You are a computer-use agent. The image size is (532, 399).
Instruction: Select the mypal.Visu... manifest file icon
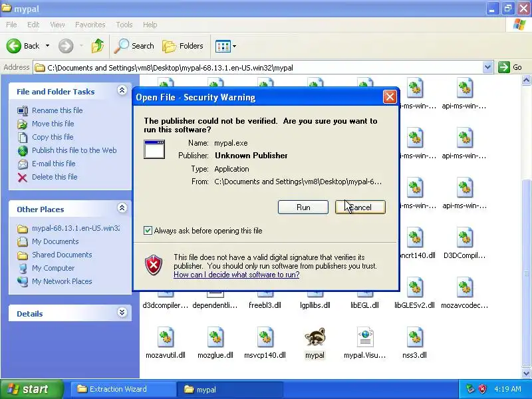[365, 337]
